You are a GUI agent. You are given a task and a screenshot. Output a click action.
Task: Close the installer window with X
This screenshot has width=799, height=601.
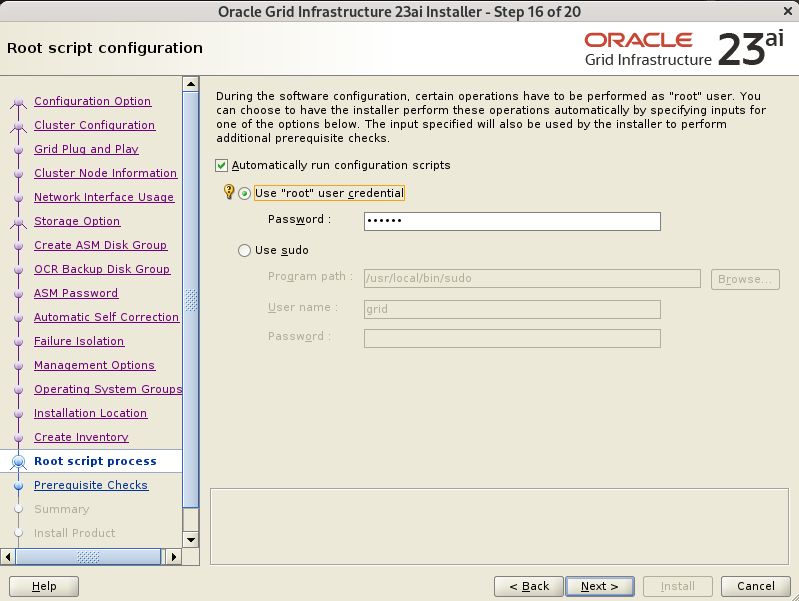click(787, 11)
